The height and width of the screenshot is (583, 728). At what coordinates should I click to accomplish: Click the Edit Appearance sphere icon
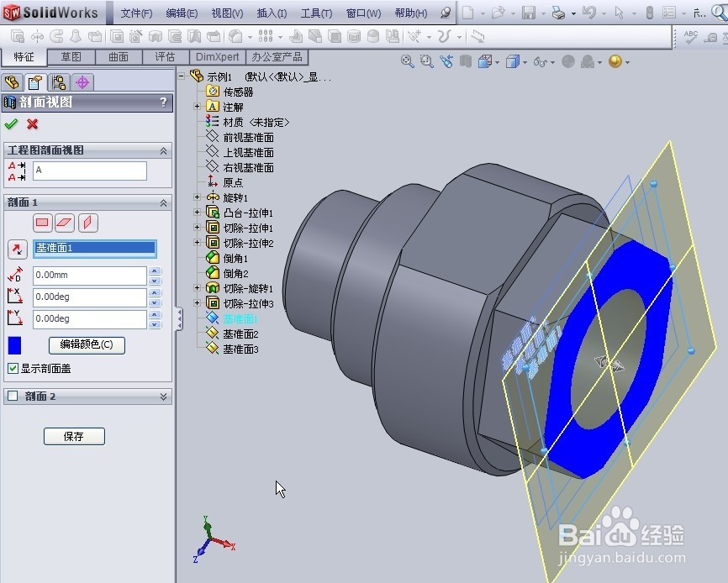pos(568,61)
